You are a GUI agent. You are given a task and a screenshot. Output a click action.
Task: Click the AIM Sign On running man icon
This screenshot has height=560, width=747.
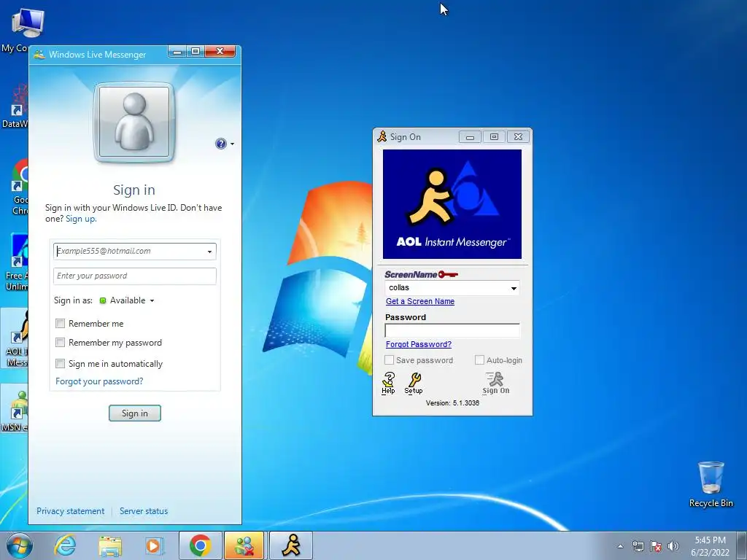(x=496, y=383)
